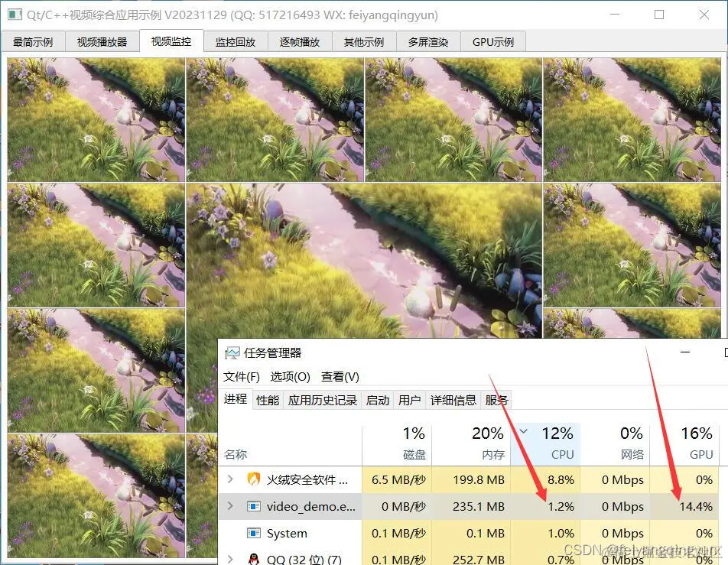Switch to the 逐帧播放 tab
The width and height of the screenshot is (728, 565).
pos(300,41)
